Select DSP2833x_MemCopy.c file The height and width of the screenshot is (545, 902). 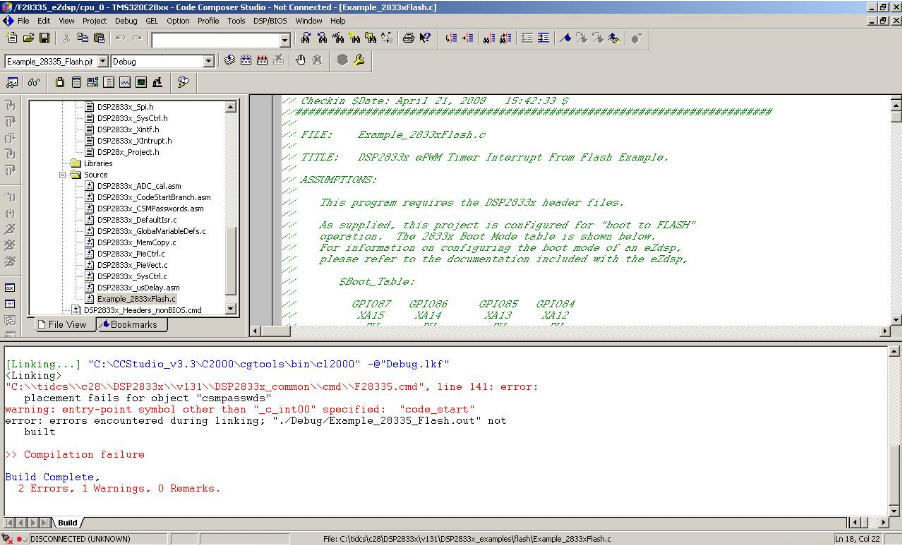[136, 242]
